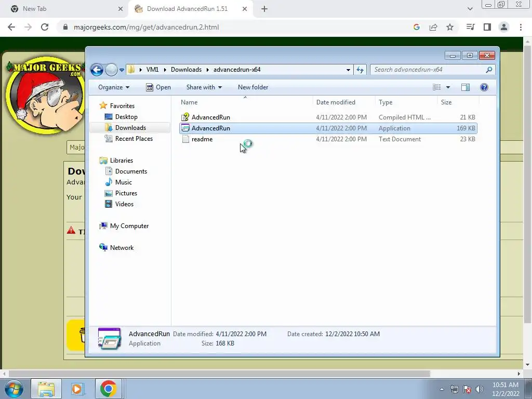Click the magnifier icon in Explorer search box
The width and height of the screenshot is (532, 399).
(x=489, y=70)
